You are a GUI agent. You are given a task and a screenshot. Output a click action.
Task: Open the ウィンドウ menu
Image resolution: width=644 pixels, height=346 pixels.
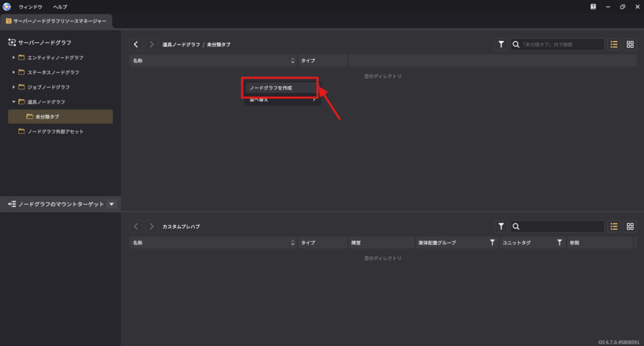30,7
